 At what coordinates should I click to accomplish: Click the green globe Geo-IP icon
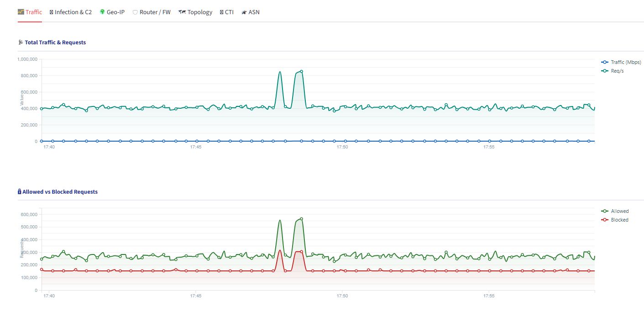pyautogui.click(x=102, y=12)
